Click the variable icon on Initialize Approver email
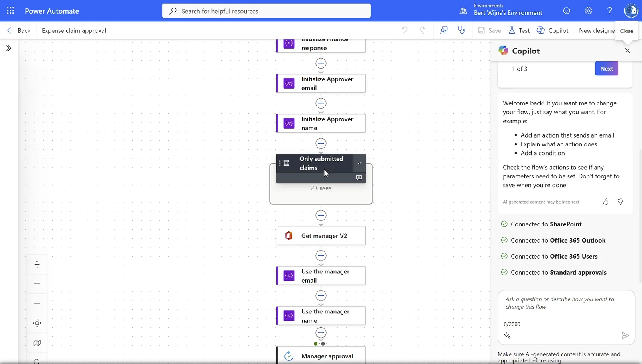The width and height of the screenshot is (642, 364). click(x=289, y=83)
